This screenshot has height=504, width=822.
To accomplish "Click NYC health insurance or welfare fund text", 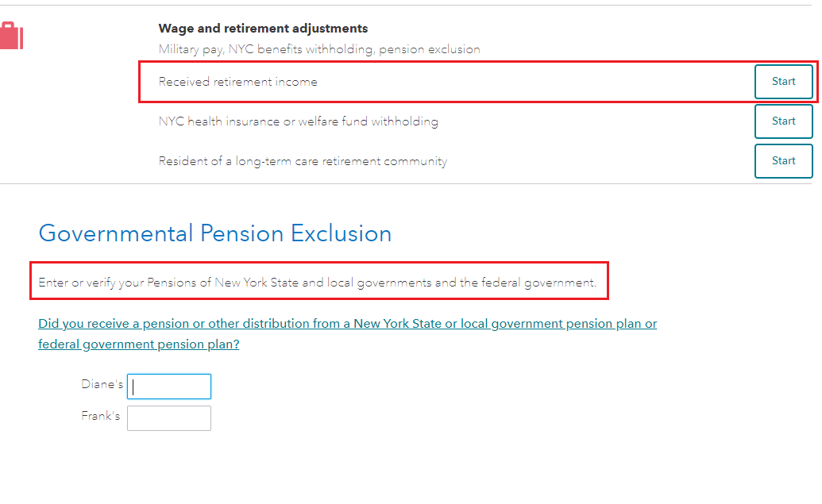I will (x=298, y=121).
